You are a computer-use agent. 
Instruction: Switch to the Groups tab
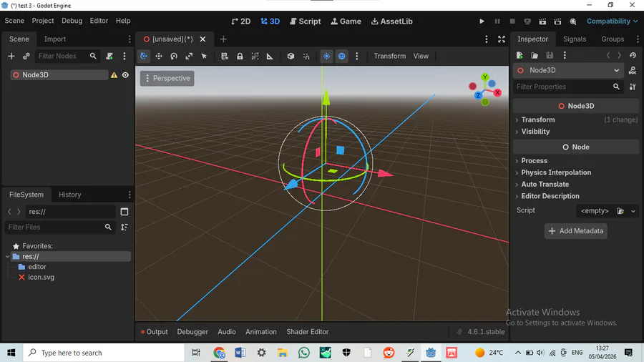pyautogui.click(x=613, y=39)
